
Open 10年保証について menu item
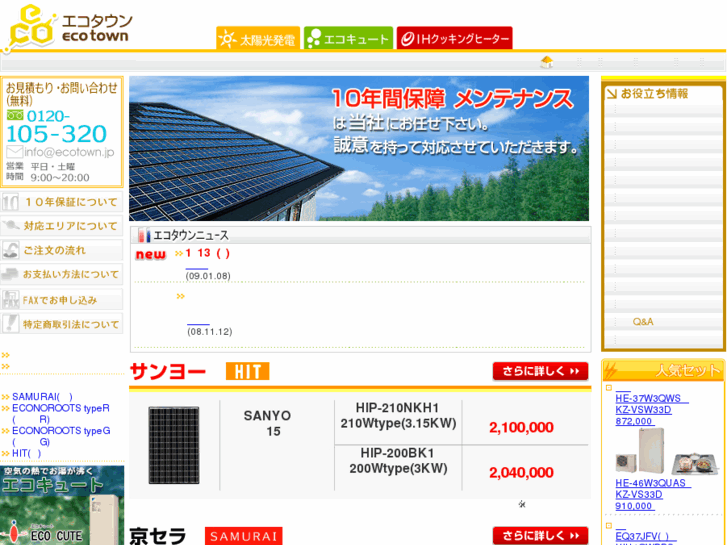tap(62, 202)
